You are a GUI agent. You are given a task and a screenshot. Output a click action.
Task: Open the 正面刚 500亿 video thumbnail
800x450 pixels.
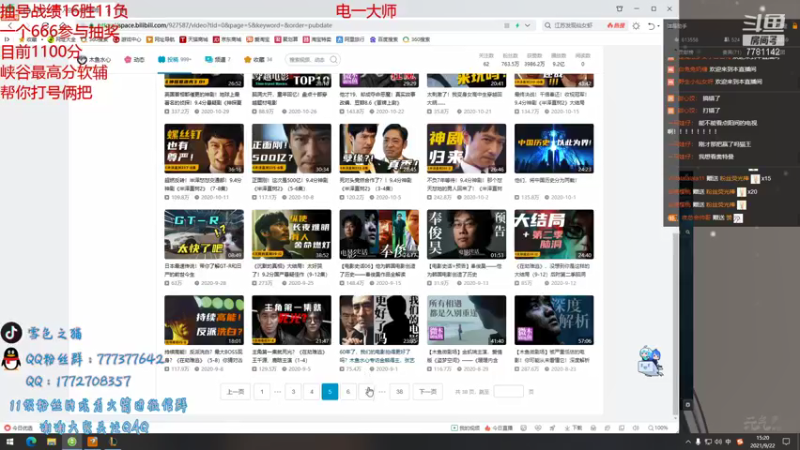click(291, 148)
